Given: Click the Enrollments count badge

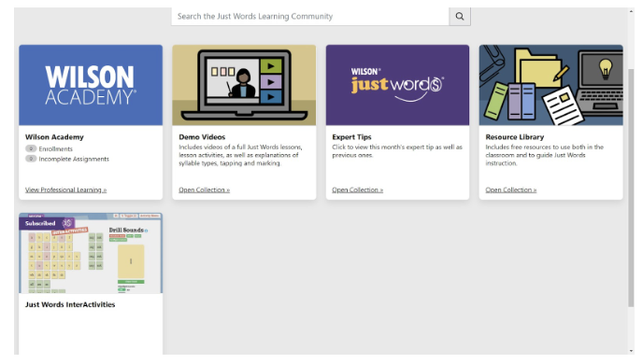Looking at the screenshot, I should (31, 148).
